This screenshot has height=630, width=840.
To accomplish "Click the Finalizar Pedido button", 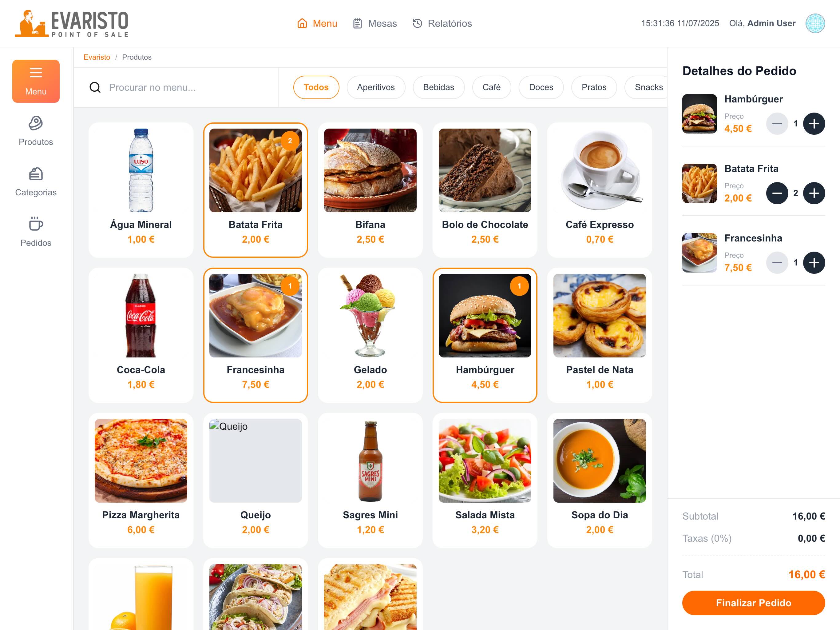I will tap(753, 603).
